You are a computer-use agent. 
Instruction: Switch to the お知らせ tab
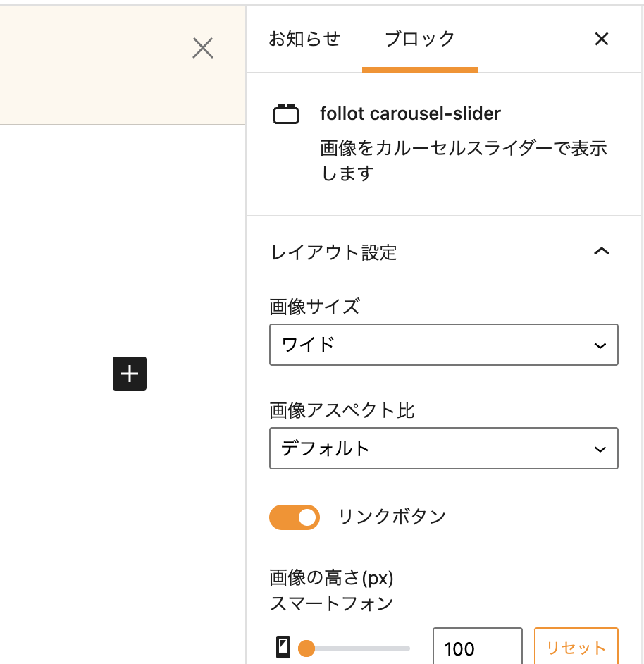[x=304, y=39]
